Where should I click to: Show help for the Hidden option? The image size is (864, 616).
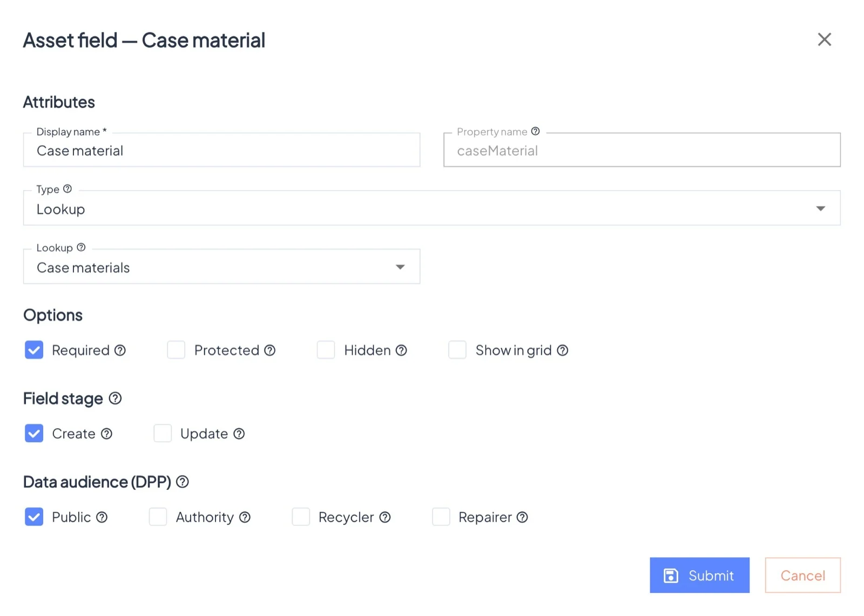[401, 350]
